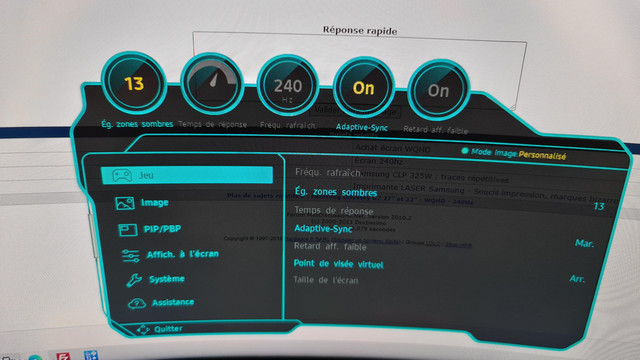The width and height of the screenshot is (640, 360).
Task: Click the blue grid taskbar icon
Action: [x=91, y=355]
